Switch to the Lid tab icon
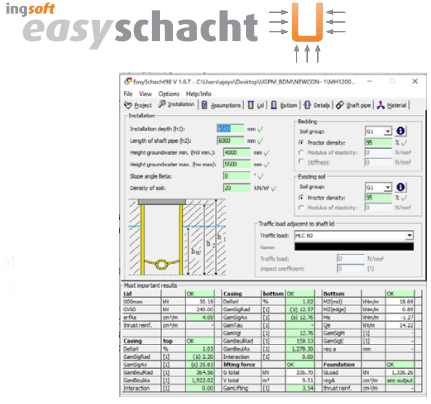Viewport: 431px width, 404px height. coord(251,105)
